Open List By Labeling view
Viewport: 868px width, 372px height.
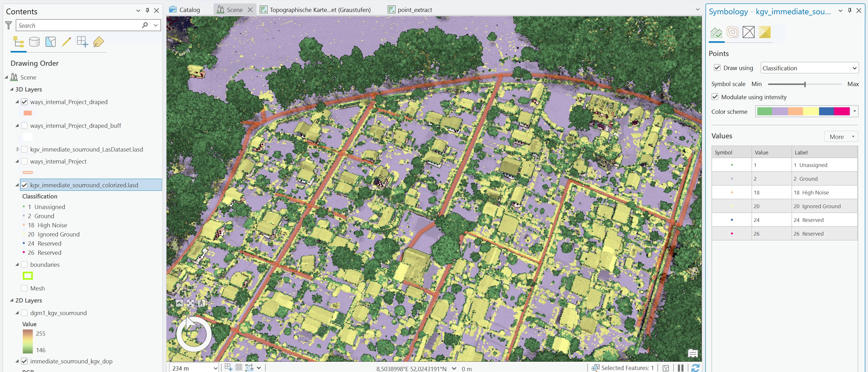(98, 42)
